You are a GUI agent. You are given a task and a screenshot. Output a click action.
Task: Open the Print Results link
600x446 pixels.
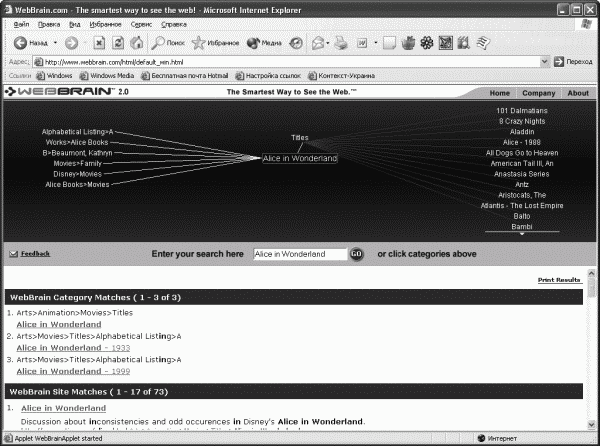[x=559, y=280]
